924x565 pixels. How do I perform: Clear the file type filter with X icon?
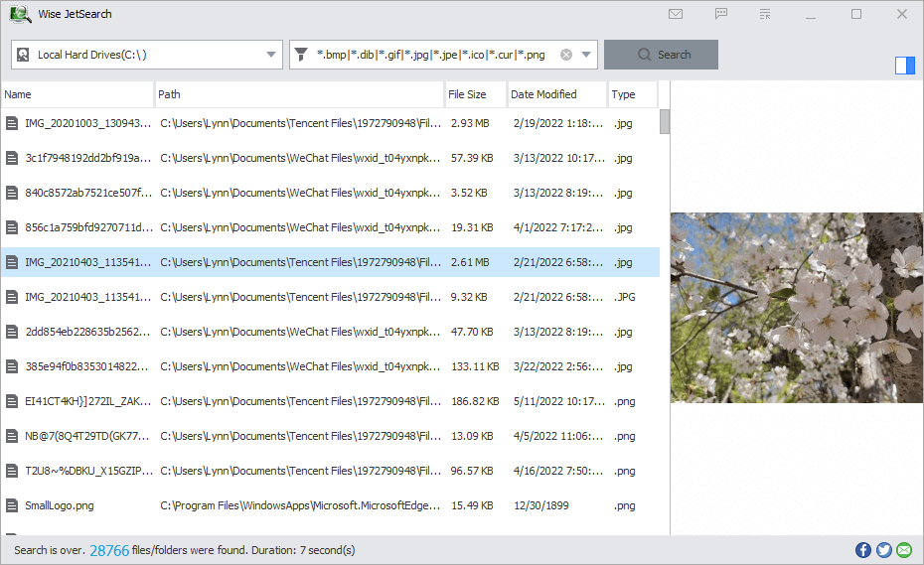click(x=565, y=55)
